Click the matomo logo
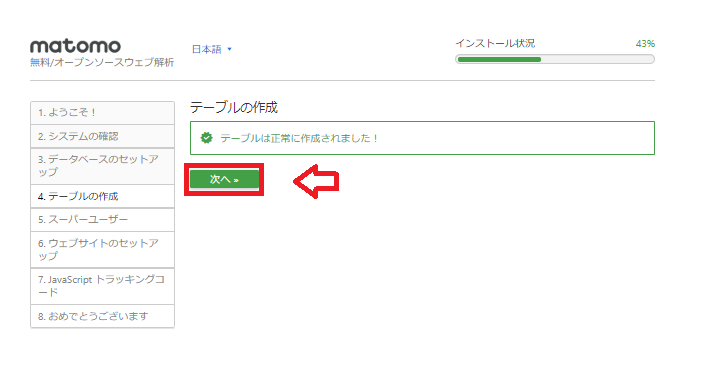 point(76,46)
